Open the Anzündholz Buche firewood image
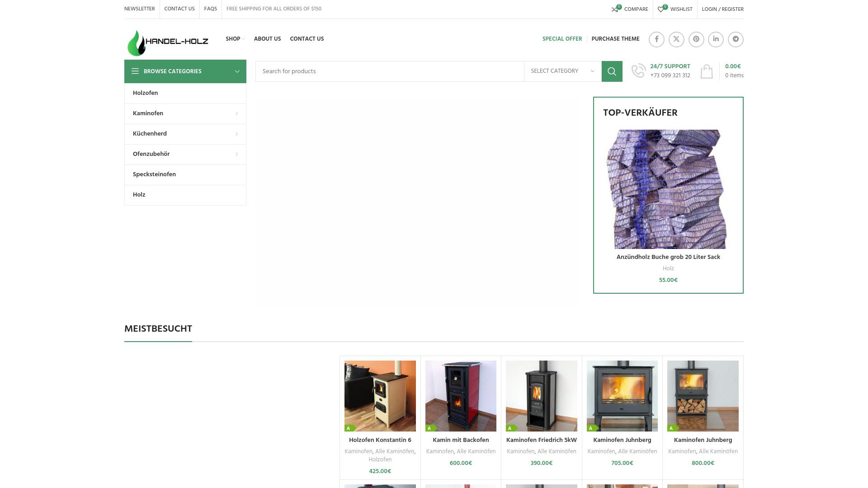 coord(668,189)
